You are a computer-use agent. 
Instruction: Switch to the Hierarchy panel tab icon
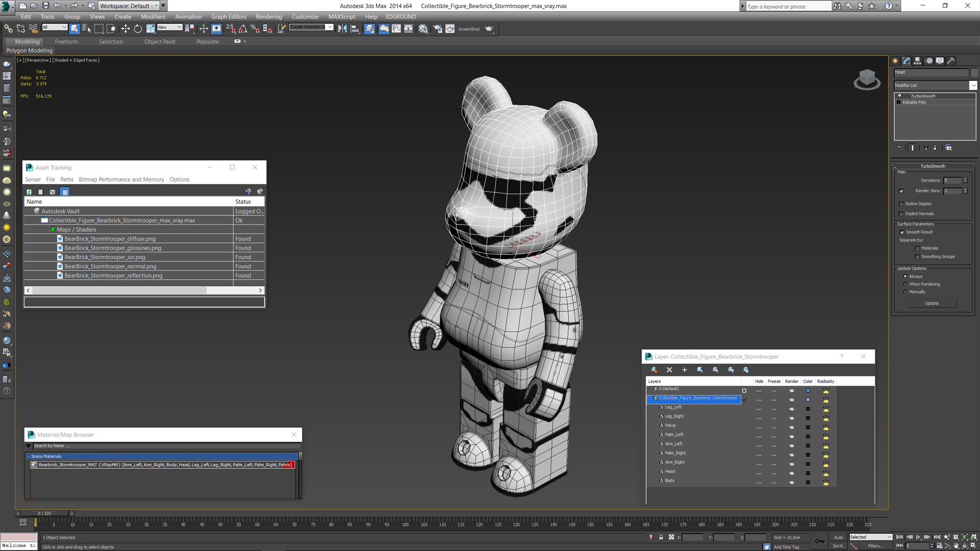click(917, 61)
